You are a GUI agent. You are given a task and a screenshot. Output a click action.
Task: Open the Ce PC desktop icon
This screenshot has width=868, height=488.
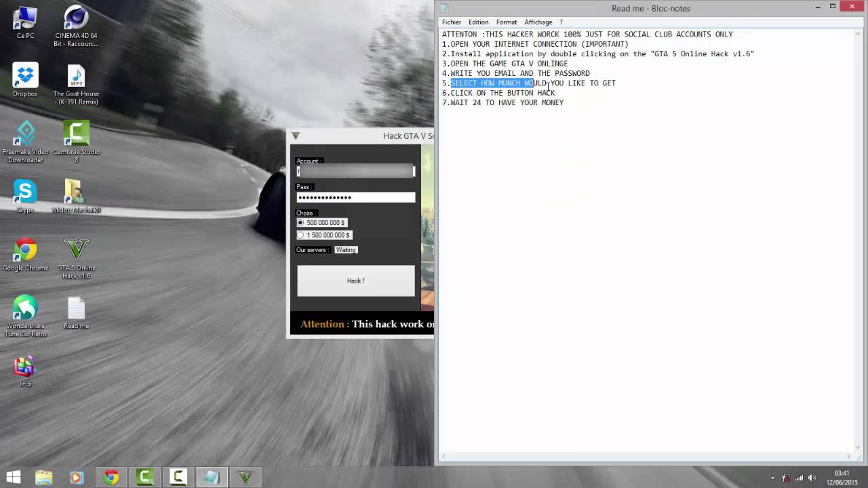click(x=25, y=22)
